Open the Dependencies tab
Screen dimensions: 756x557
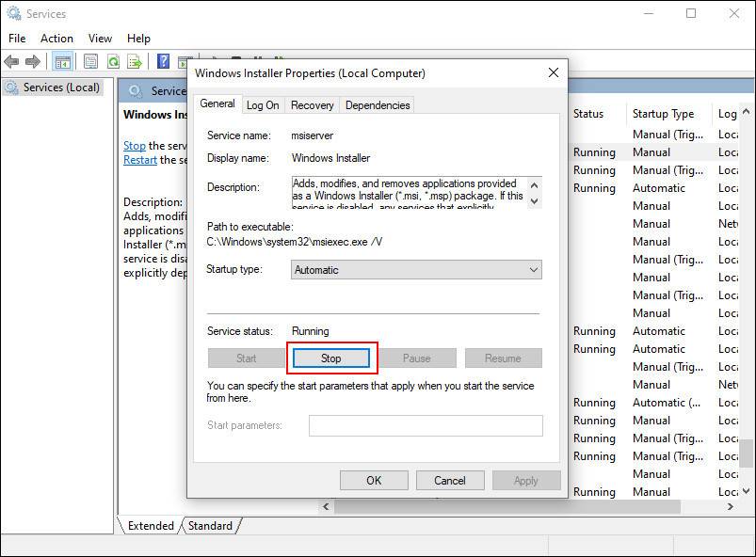coord(377,104)
